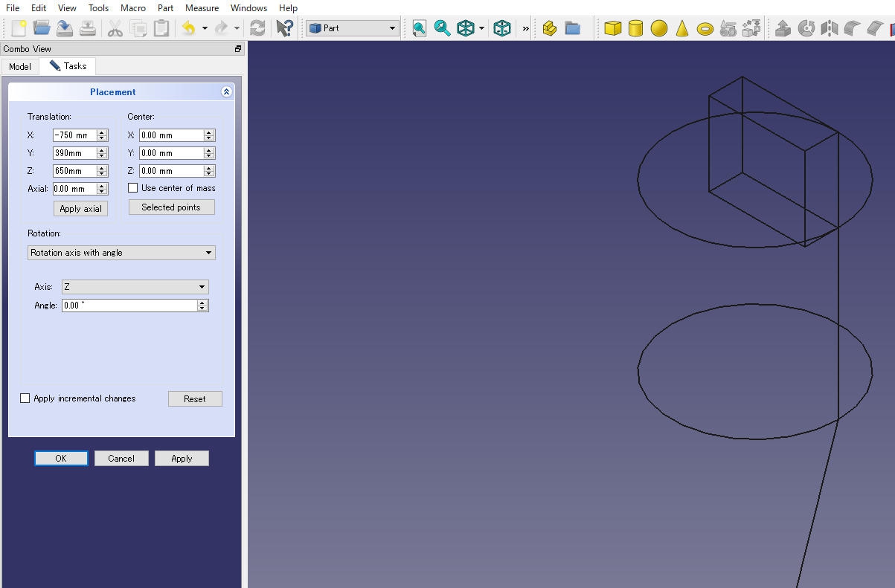Click the Extrude tool icon

tap(783, 28)
